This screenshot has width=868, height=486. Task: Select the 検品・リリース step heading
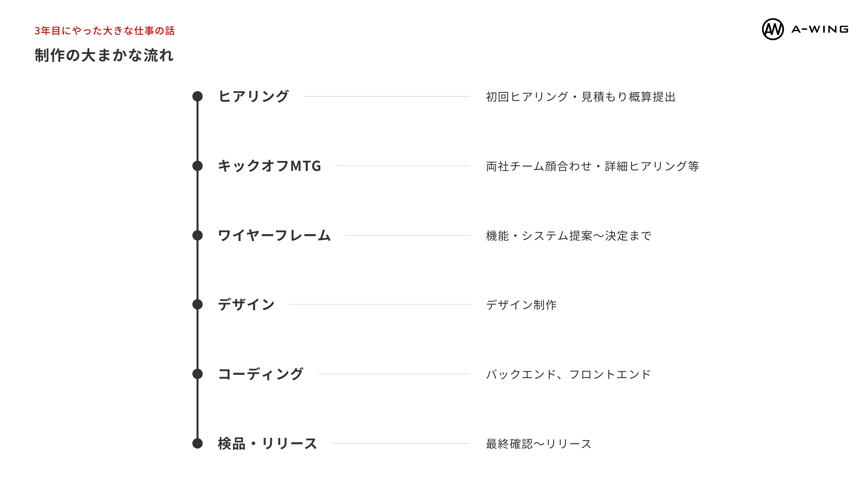click(x=268, y=443)
